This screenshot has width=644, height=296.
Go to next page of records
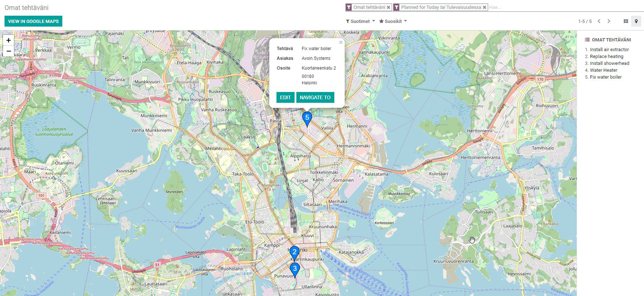[609, 21]
